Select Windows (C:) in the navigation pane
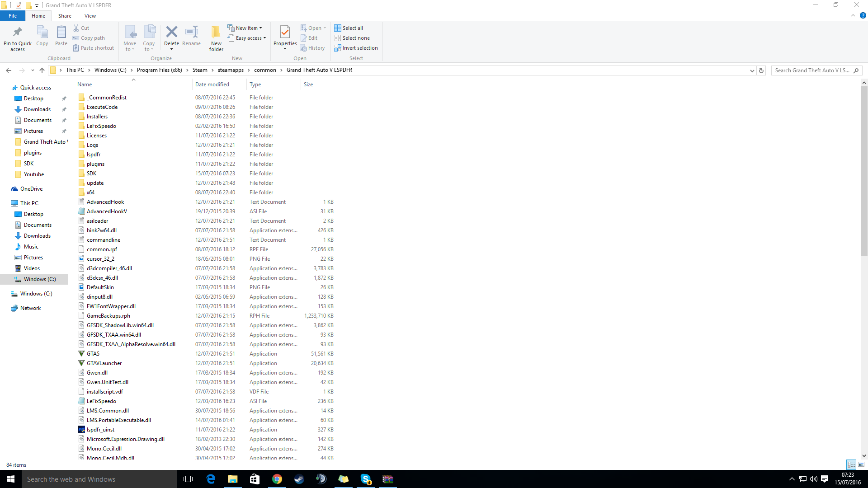Viewport: 868px width, 488px height. click(40, 279)
